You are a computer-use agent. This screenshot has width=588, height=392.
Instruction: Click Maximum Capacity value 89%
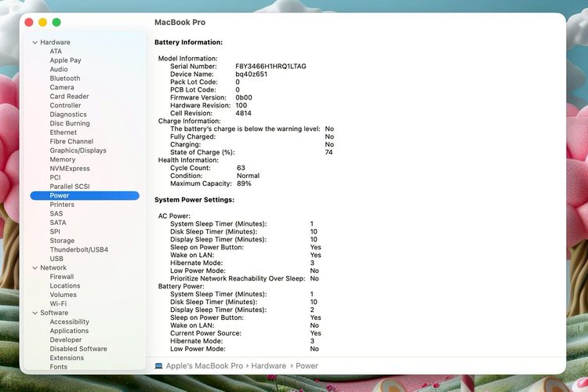[244, 183]
